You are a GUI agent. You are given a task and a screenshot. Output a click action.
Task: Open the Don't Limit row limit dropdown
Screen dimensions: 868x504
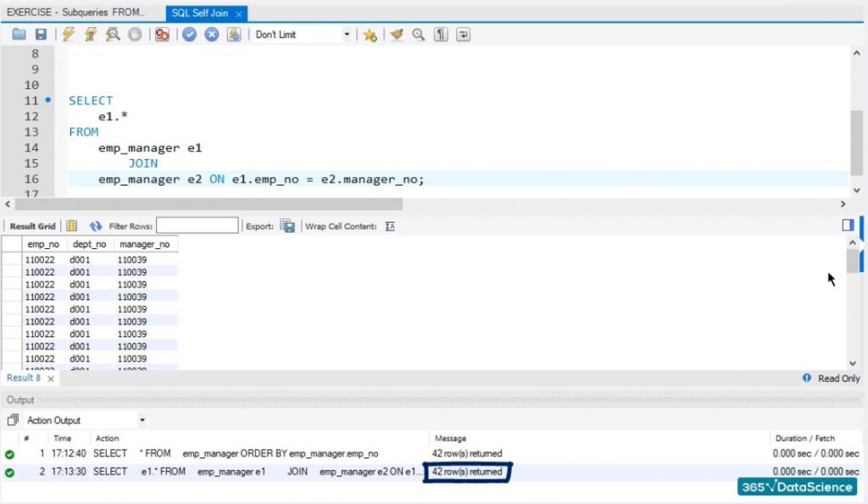[x=347, y=34]
